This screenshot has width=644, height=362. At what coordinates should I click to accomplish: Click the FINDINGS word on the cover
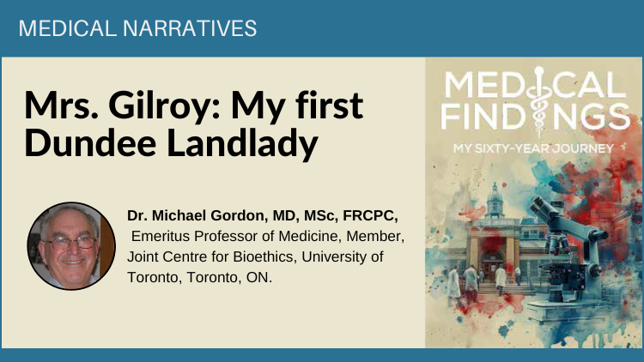tap(535, 116)
